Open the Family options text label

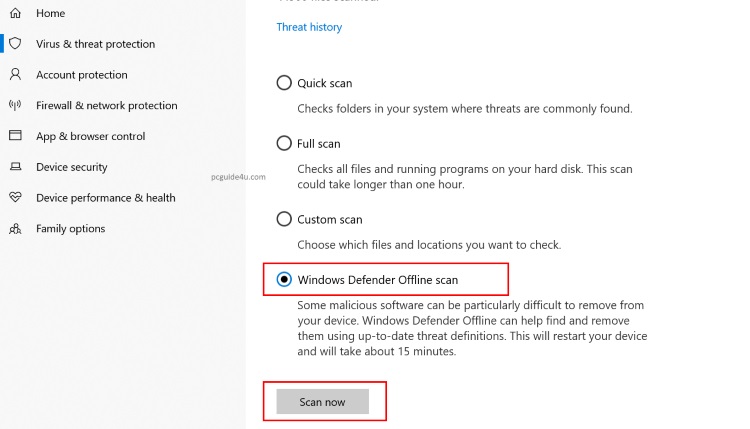pos(70,229)
